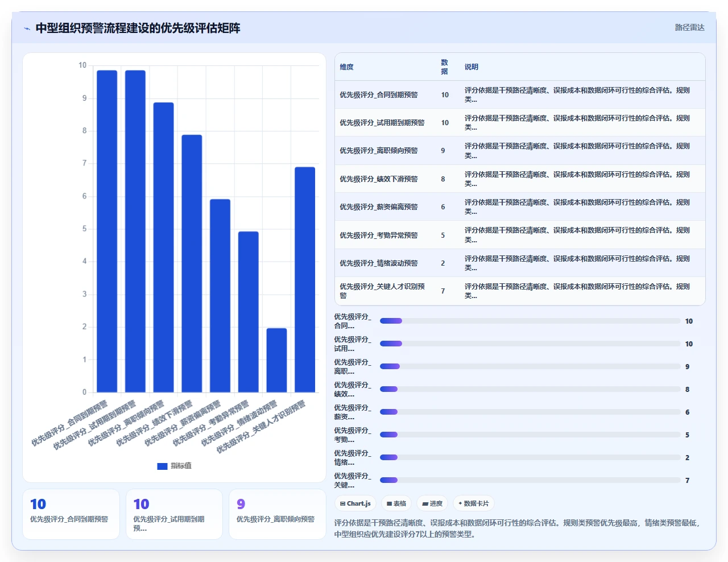This screenshot has width=728, height=562.
Task: Click the tallest first bar for 合同到期预警 in chart
Action: click(x=107, y=232)
